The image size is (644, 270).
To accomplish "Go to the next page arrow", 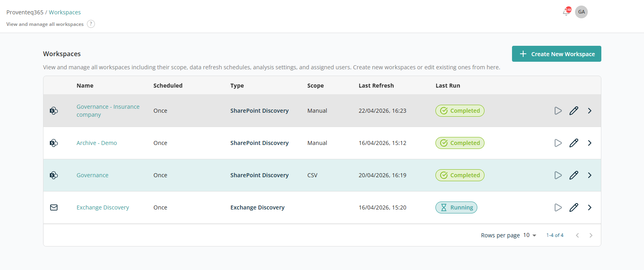I will (591, 235).
